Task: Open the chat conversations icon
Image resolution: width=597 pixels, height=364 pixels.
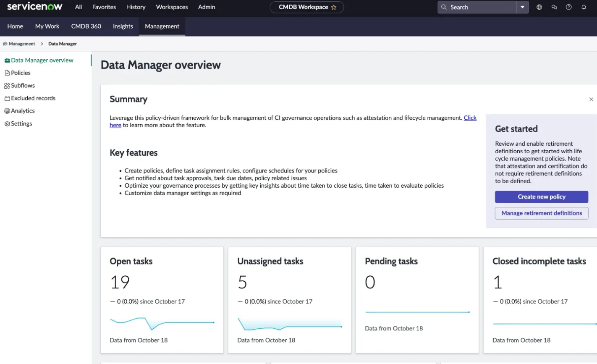Action: pos(554,7)
